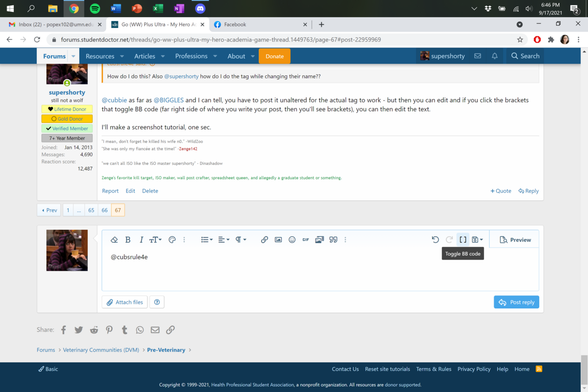Image resolution: width=588 pixels, height=392 pixels.
Task: Expand the text alignment dropdown
Action: tap(223, 240)
